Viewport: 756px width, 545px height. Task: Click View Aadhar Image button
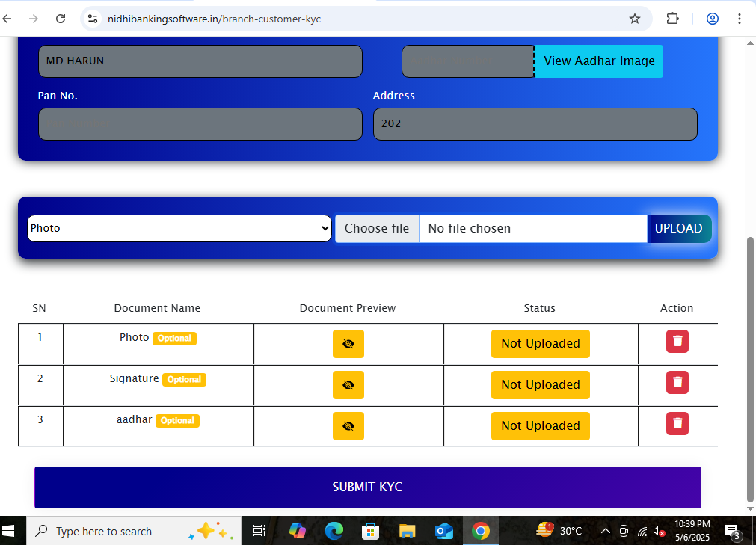(598, 61)
